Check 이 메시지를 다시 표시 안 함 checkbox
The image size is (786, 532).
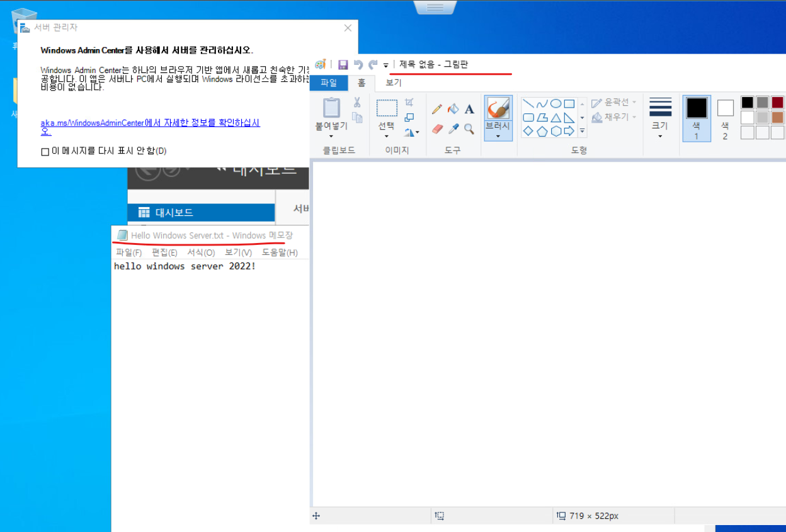coord(45,152)
